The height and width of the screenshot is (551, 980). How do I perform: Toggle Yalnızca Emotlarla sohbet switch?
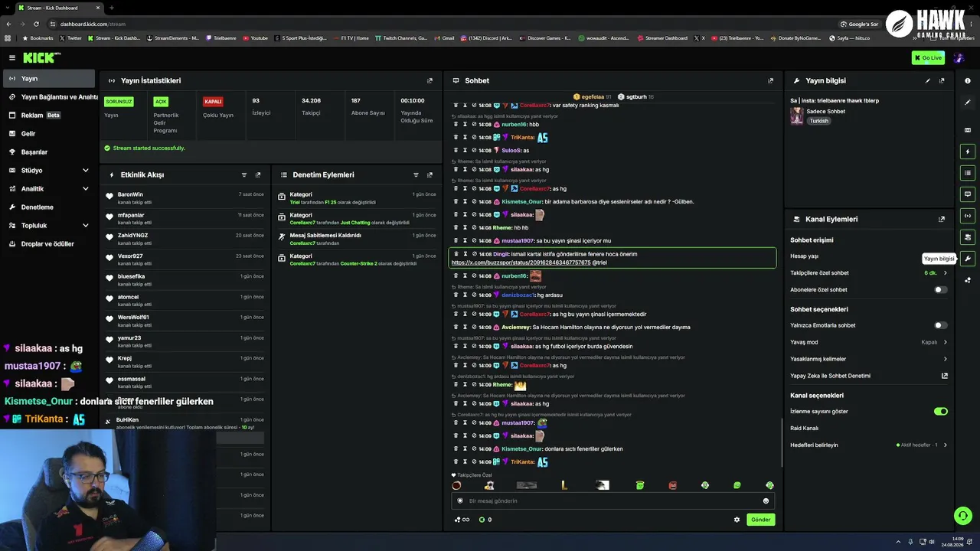(940, 325)
